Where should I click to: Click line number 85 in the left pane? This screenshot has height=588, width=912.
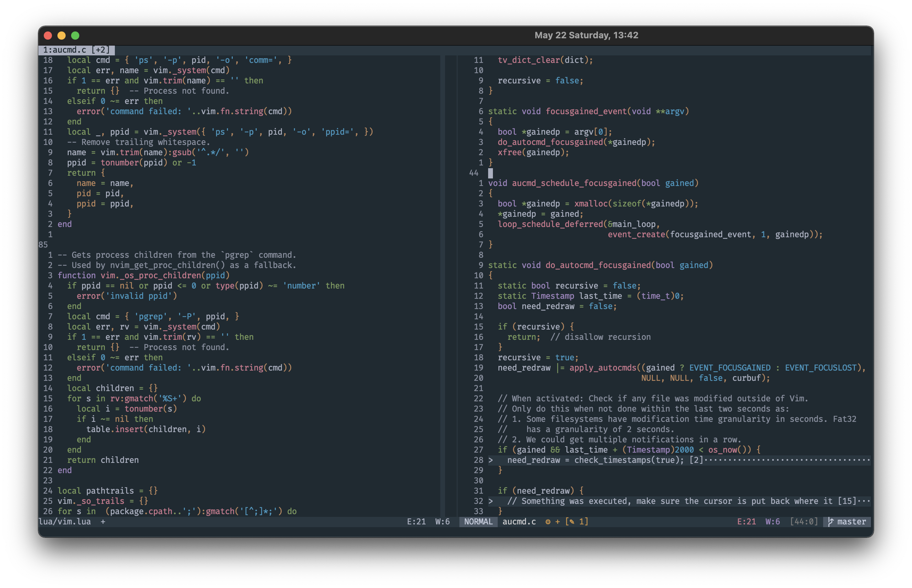click(x=43, y=245)
